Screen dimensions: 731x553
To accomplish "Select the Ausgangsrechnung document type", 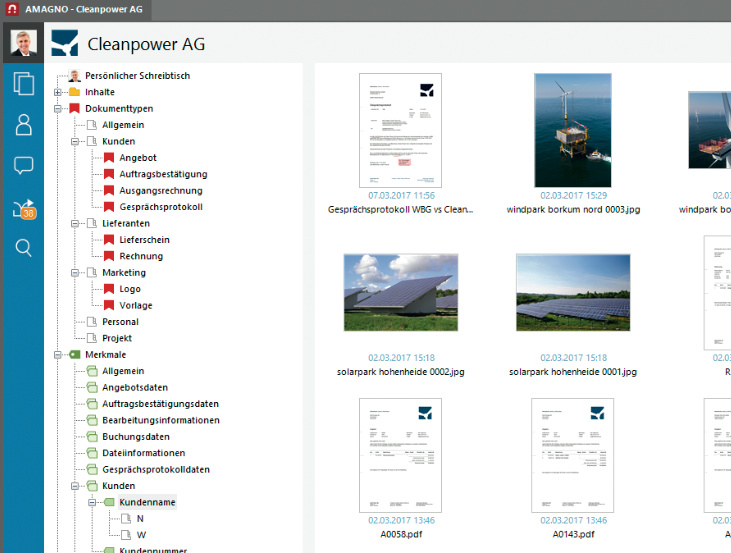I will pos(160,191).
